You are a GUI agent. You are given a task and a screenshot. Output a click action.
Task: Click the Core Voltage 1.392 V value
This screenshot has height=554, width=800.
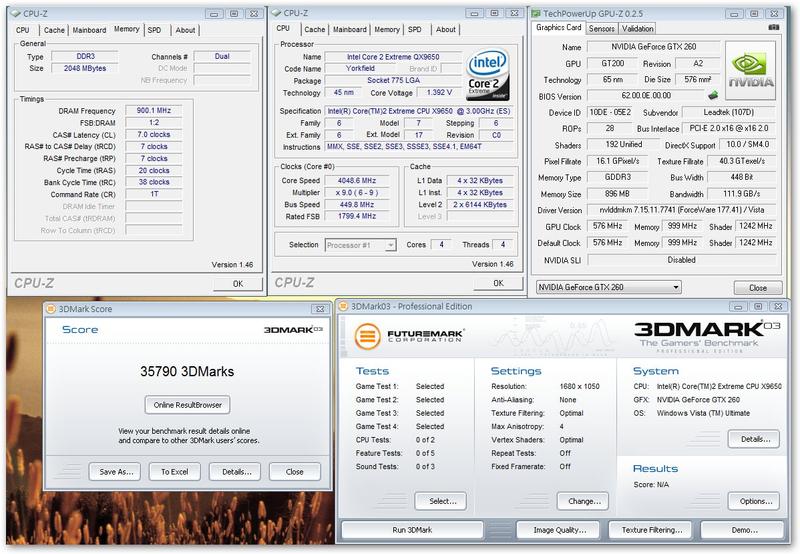[x=439, y=92]
